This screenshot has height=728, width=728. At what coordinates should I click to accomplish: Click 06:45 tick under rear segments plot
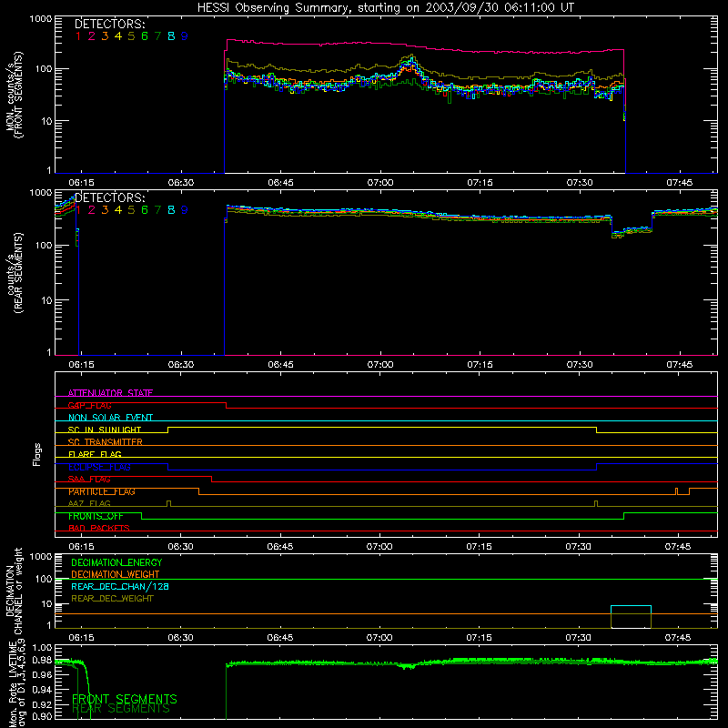[x=280, y=365]
